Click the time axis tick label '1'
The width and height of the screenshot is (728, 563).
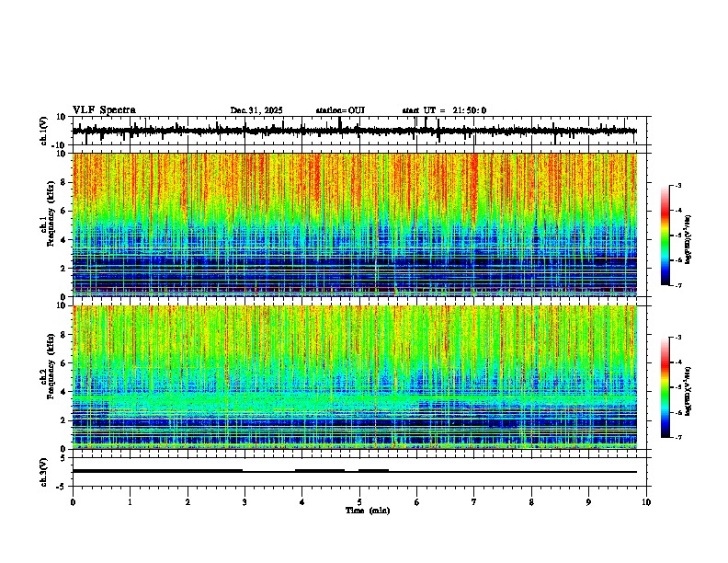coord(130,502)
